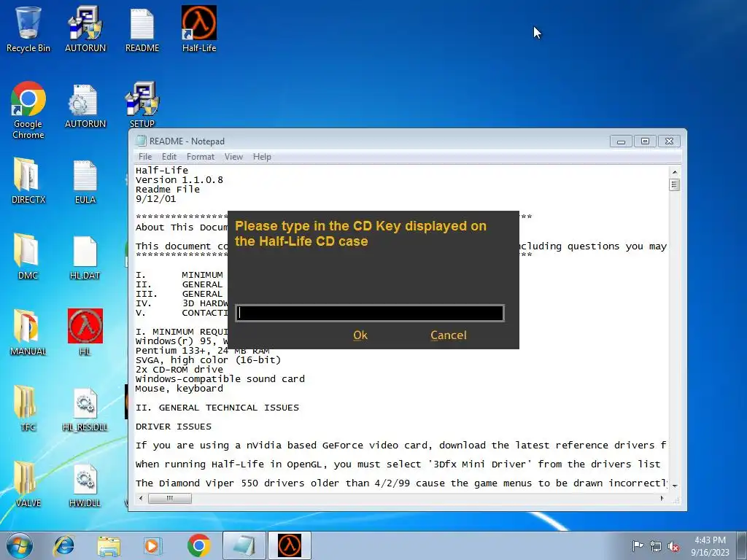This screenshot has width=747, height=560.
Task: Select the HL_RES.DLL file icon
Action: tap(85, 408)
